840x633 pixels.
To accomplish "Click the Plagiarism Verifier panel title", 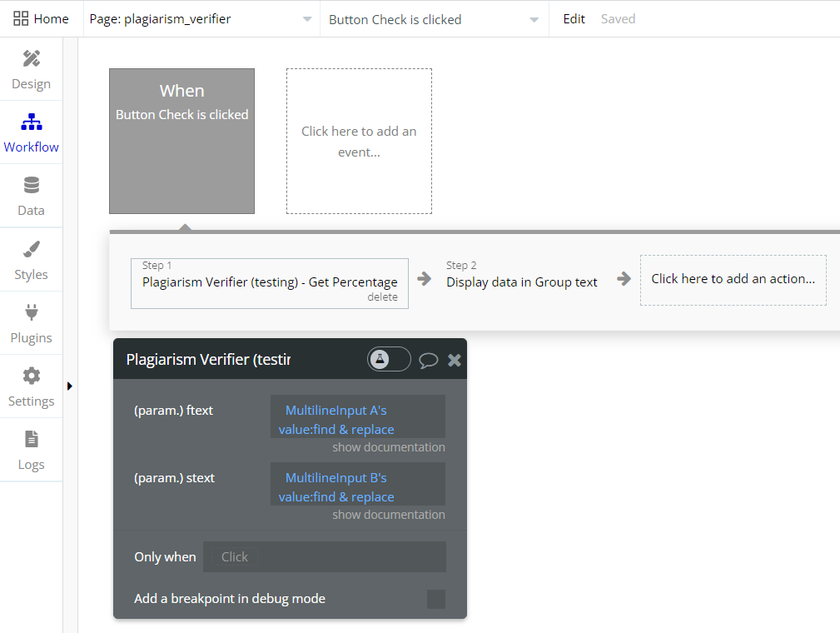I will click(x=208, y=360).
